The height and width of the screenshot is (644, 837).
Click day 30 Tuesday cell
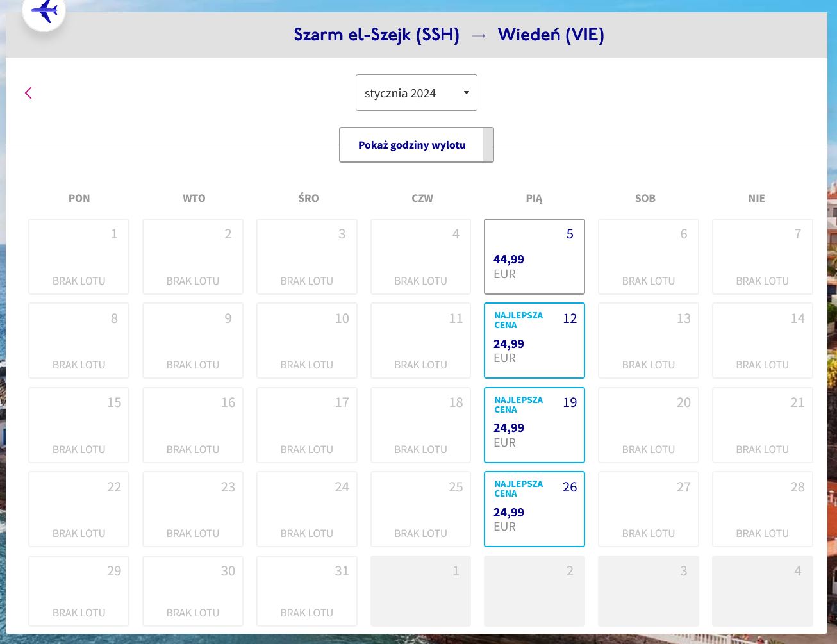[193, 591]
